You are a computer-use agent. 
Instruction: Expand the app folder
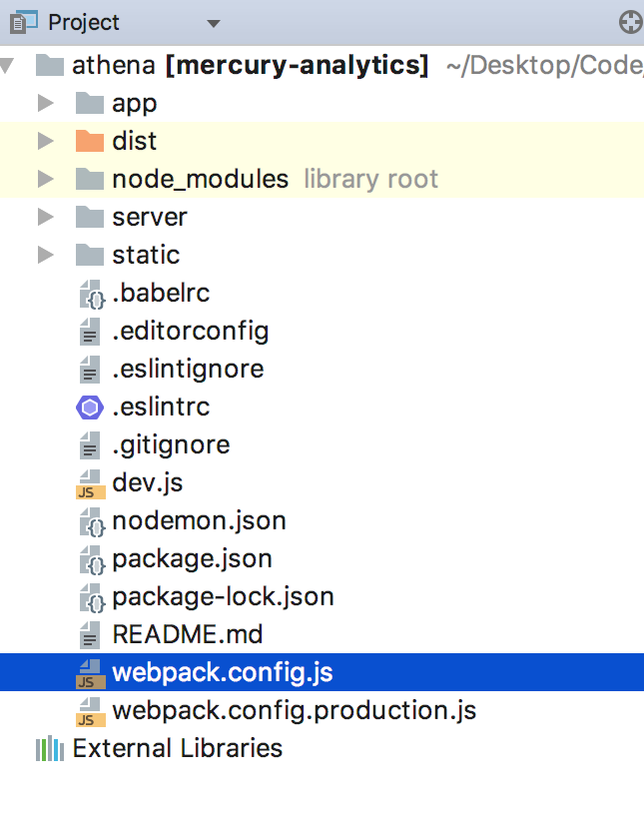(x=46, y=103)
